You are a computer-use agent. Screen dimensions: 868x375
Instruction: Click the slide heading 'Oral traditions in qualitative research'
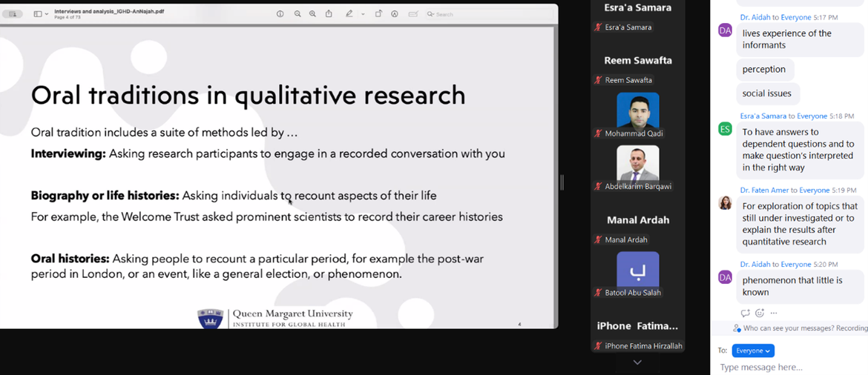(x=248, y=95)
